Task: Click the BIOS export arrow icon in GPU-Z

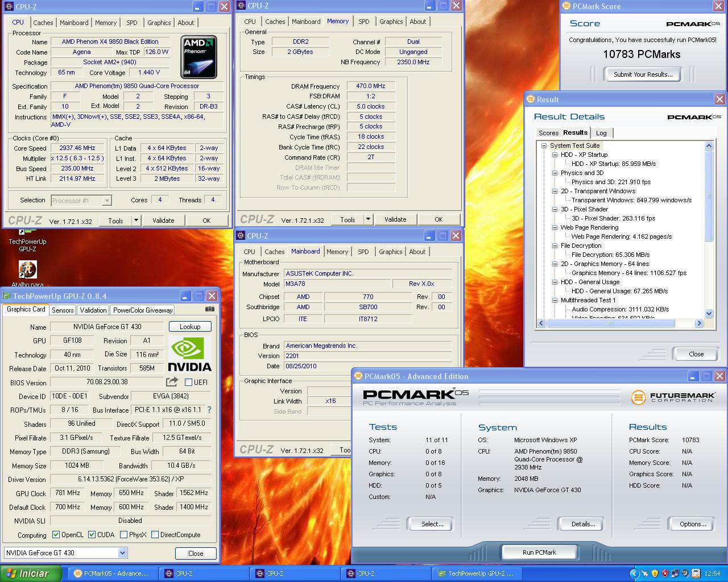Action: (172, 382)
